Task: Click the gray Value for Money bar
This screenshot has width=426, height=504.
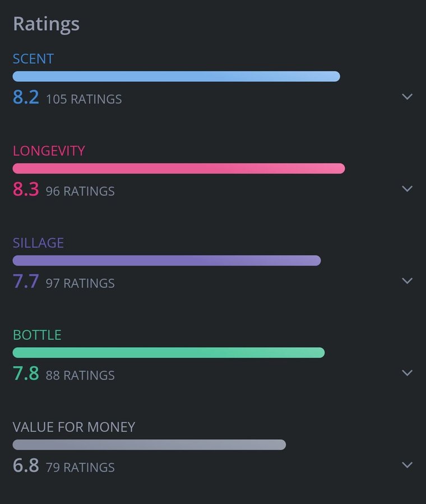Action: coord(149,445)
